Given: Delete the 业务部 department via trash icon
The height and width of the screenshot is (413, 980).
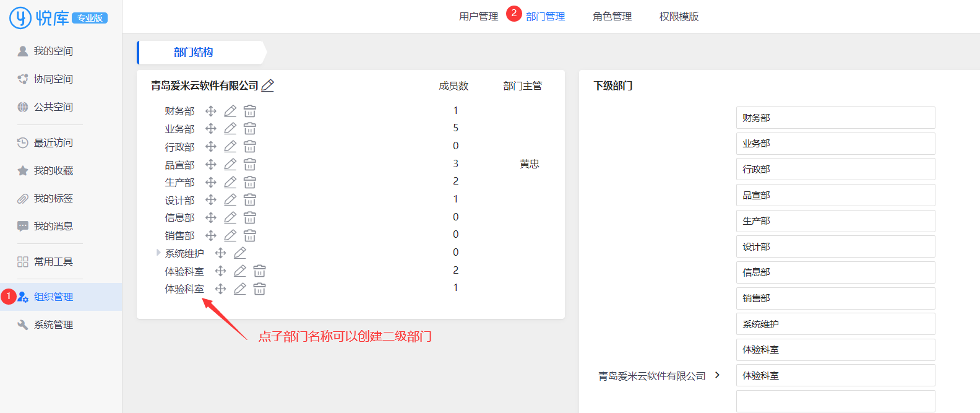Looking at the screenshot, I should pyautogui.click(x=250, y=129).
